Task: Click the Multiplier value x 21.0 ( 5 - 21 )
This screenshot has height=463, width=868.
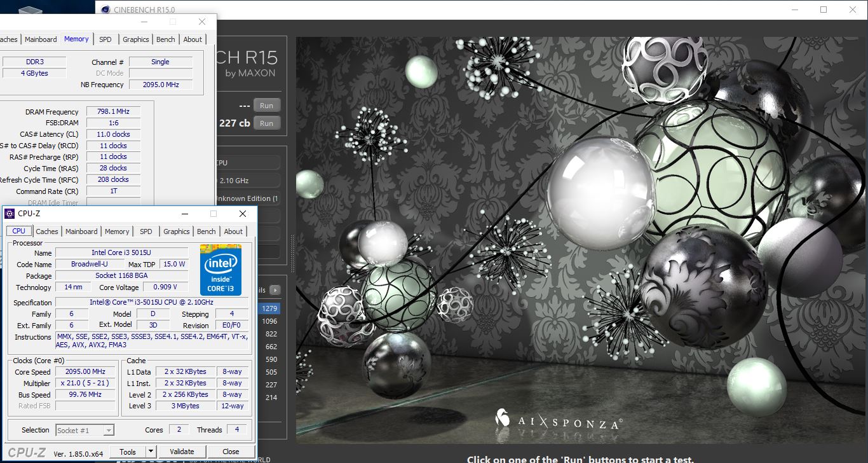Action: tap(86, 383)
